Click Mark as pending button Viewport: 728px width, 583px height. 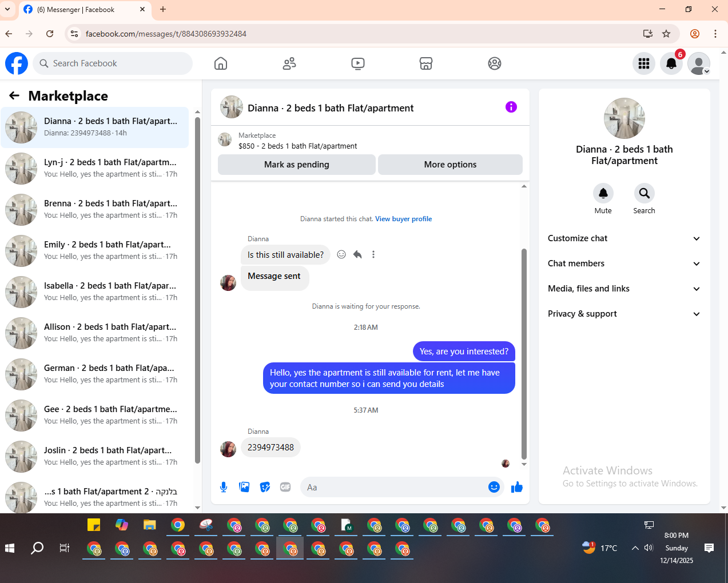click(x=297, y=165)
